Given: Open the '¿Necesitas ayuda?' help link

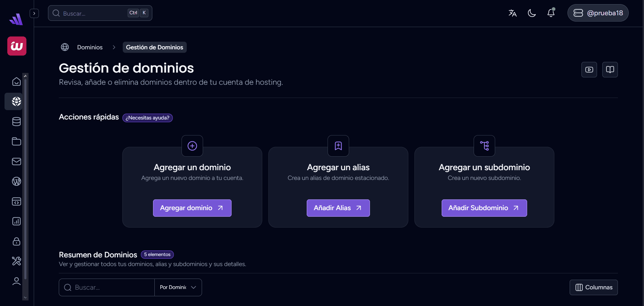Looking at the screenshot, I should click(147, 118).
